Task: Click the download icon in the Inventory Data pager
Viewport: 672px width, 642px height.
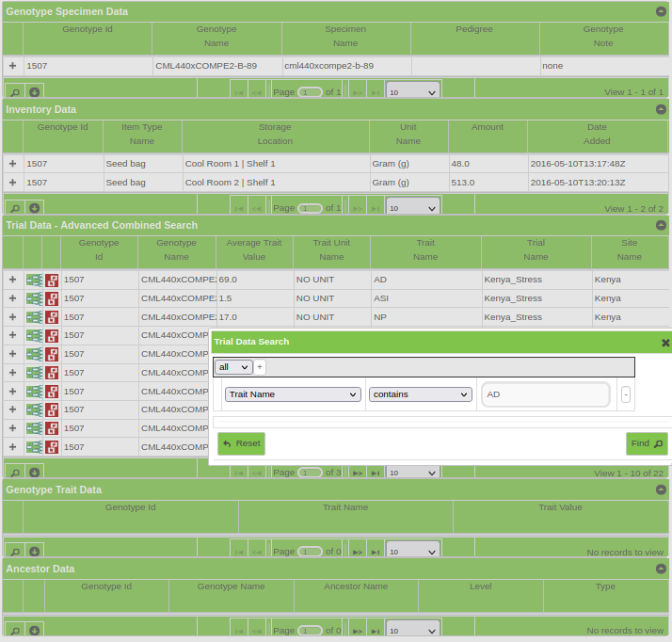Action: point(35,208)
